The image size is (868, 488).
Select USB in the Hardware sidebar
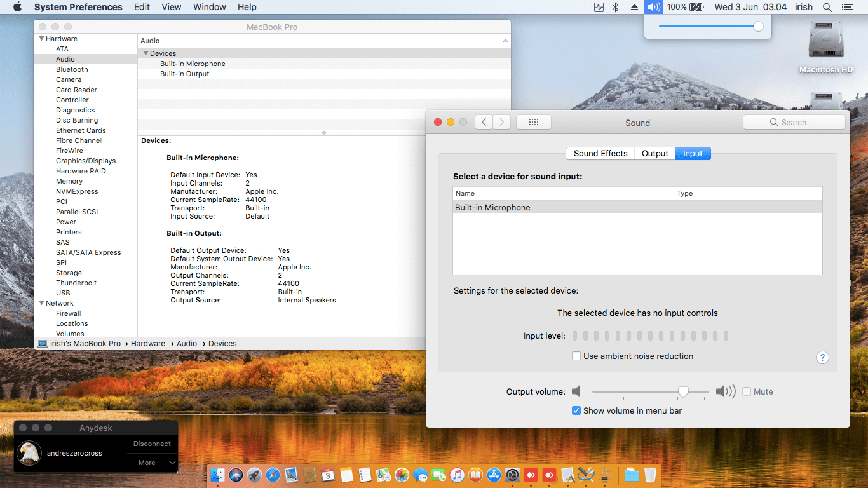[63, 293]
